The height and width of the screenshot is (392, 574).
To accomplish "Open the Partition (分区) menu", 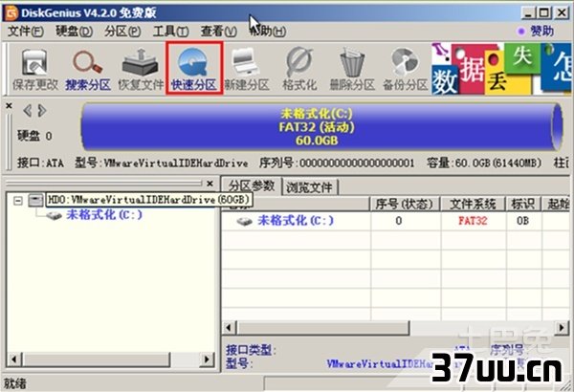I will pos(122,32).
